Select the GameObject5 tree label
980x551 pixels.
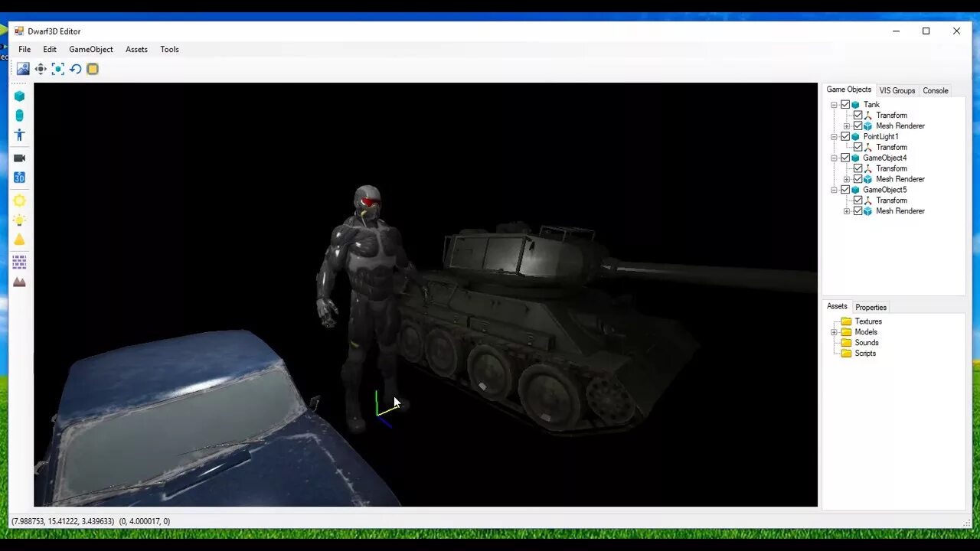(x=885, y=190)
